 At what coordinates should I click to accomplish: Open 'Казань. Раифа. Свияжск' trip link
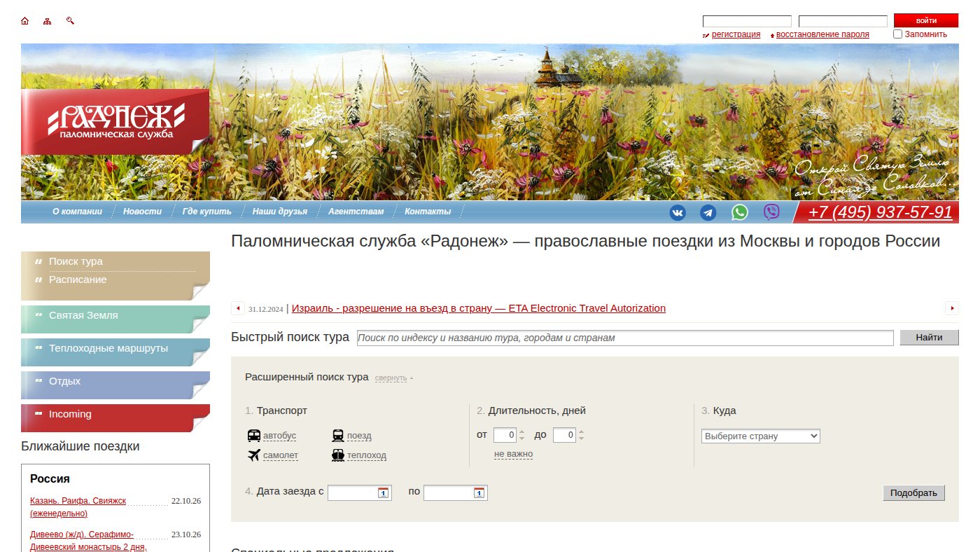click(x=78, y=506)
